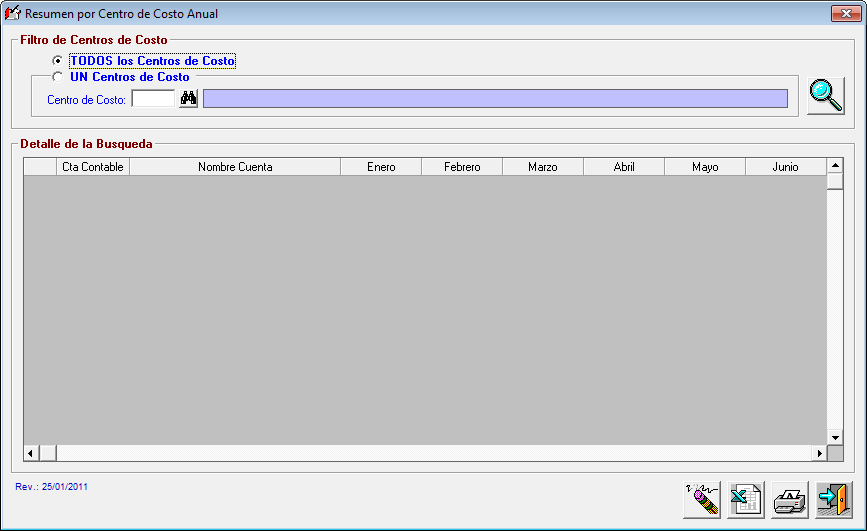Click the Cta Contable column header
Image resolution: width=867 pixels, height=531 pixels.
[93, 166]
